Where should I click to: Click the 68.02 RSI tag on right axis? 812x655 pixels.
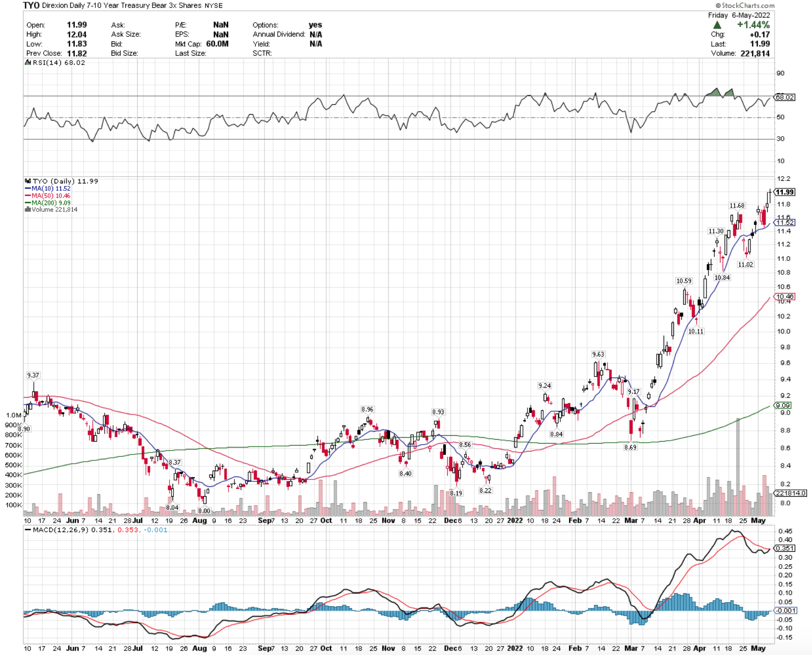coord(784,97)
